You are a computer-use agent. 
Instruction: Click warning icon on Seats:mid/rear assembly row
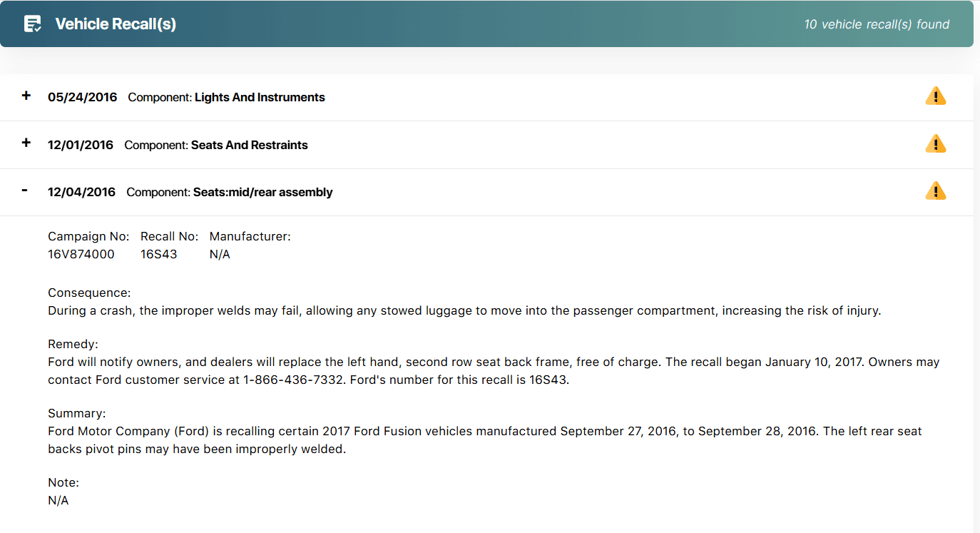935,191
